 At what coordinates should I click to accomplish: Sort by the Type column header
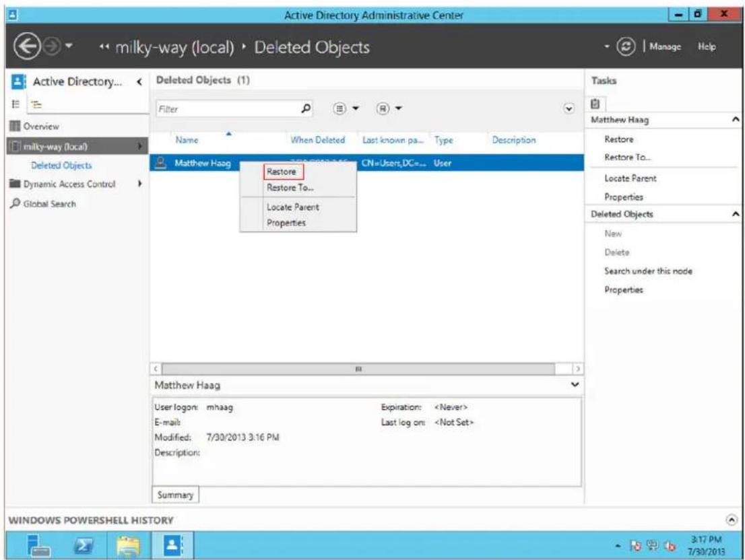[x=443, y=140]
